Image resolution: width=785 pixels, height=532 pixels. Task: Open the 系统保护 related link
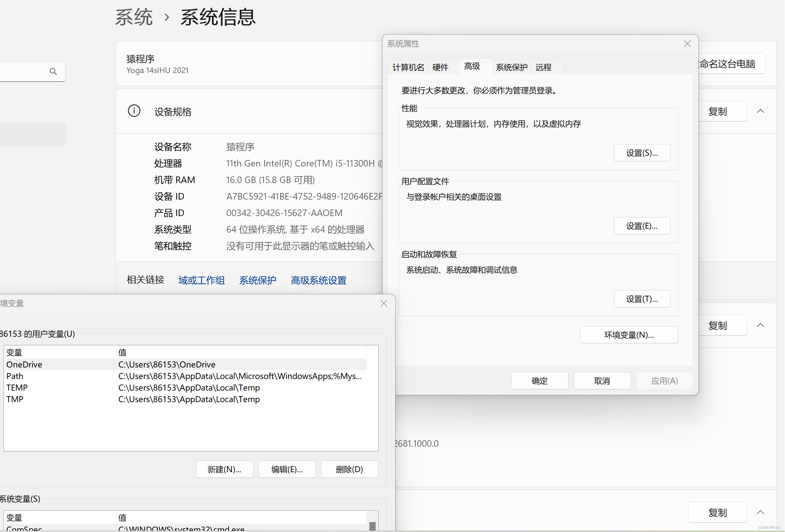(257, 280)
